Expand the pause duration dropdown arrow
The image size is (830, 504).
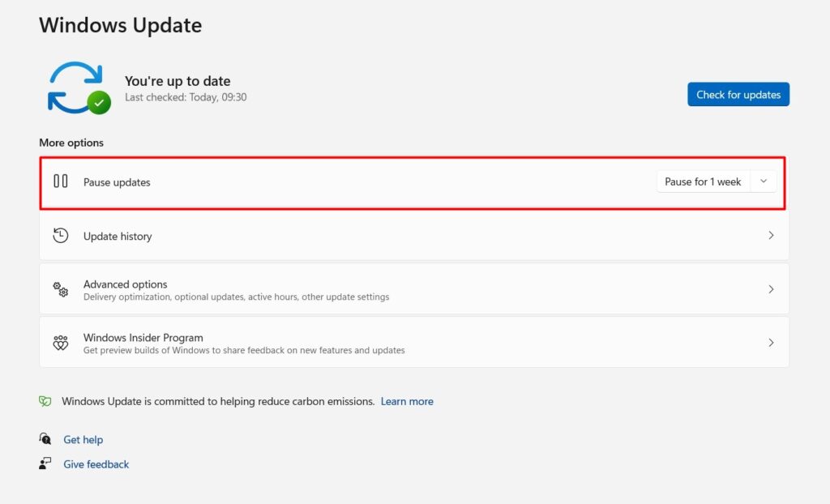(764, 182)
